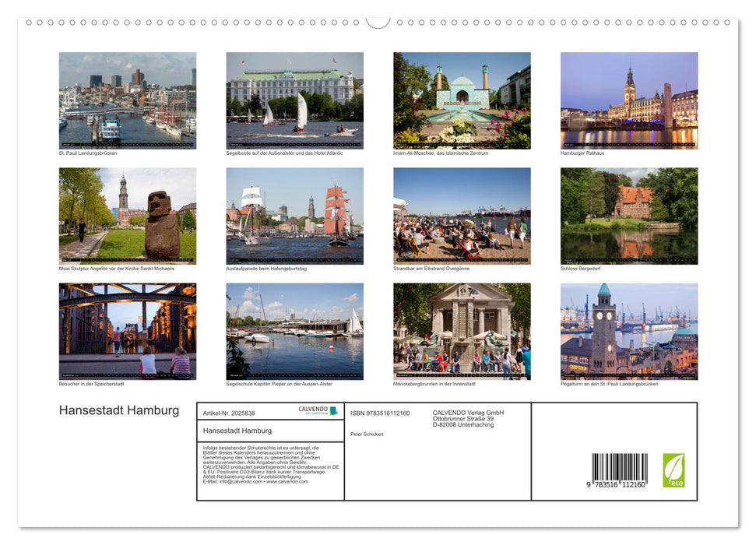Open the Moai-Skulptur Angelito photo
The height and width of the screenshot is (545, 756).
tap(127, 216)
